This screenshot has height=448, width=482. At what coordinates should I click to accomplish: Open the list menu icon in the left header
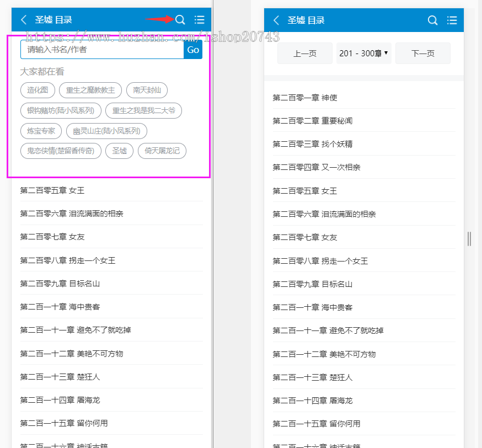coord(200,20)
